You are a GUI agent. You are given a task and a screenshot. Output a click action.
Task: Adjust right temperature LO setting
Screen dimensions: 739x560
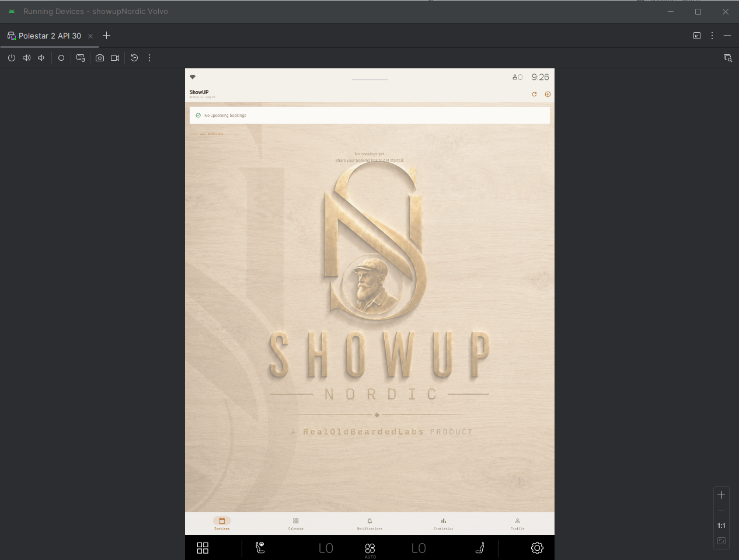pyautogui.click(x=419, y=548)
